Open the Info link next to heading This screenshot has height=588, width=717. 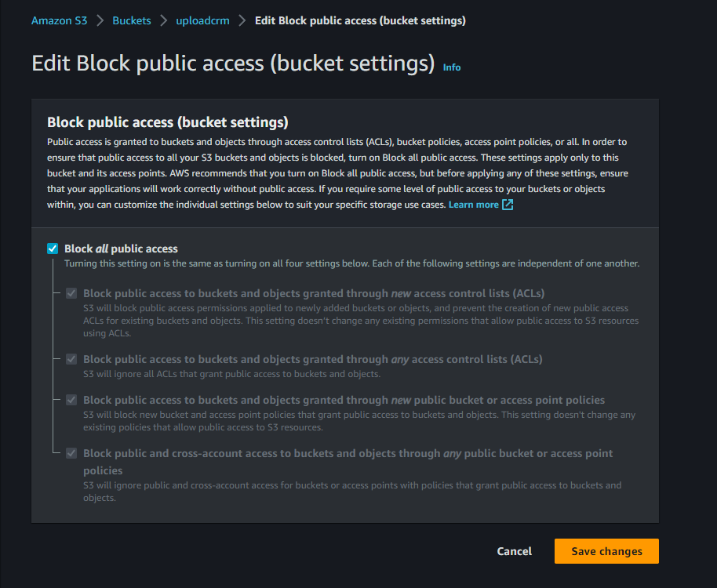point(452,67)
